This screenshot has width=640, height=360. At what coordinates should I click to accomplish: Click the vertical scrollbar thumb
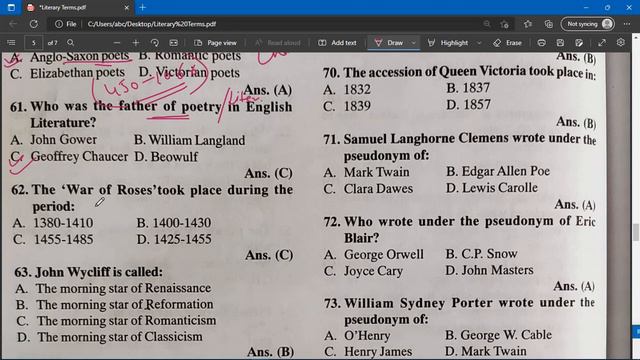pyautogui.click(x=636, y=232)
